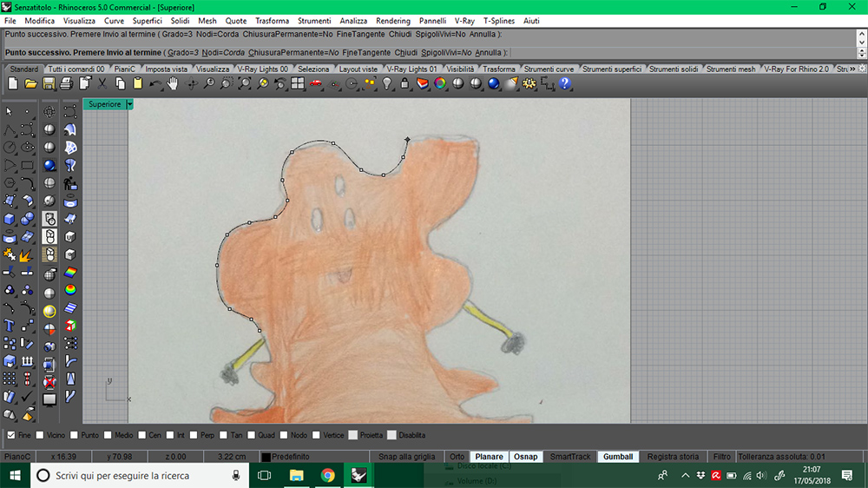
Task: Toggle Snap alla griglia in status bar
Action: (x=407, y=457)
